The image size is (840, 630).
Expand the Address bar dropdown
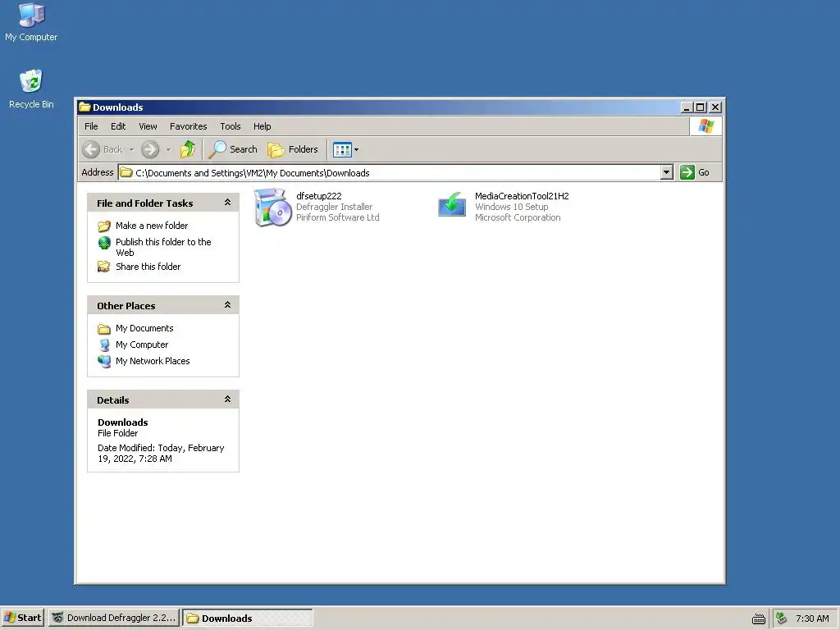pos(666,172)
